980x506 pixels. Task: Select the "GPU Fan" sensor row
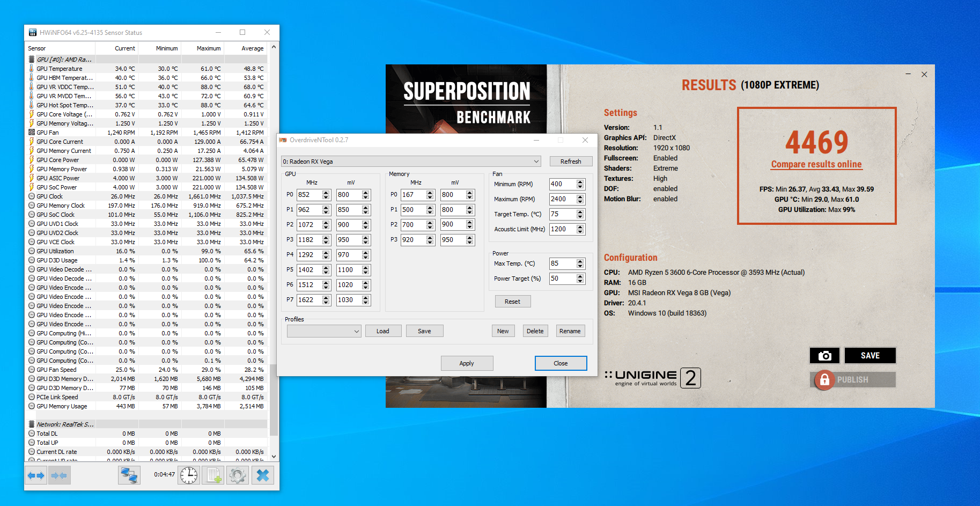[x=147, y=133]
